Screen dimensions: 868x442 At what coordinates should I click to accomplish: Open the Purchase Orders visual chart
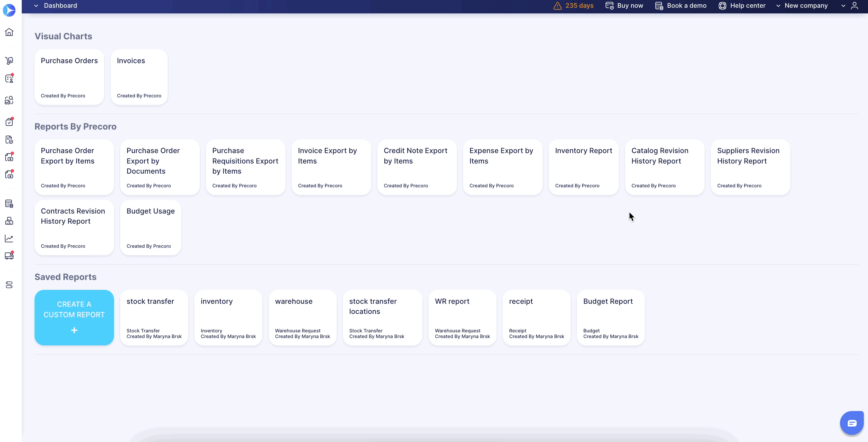pos(69,77)
